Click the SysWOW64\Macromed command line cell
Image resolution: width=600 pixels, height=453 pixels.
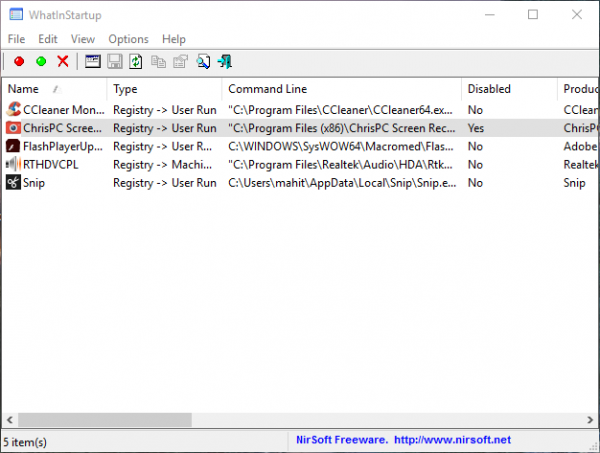pyautogui.click(x=341, y=147)
